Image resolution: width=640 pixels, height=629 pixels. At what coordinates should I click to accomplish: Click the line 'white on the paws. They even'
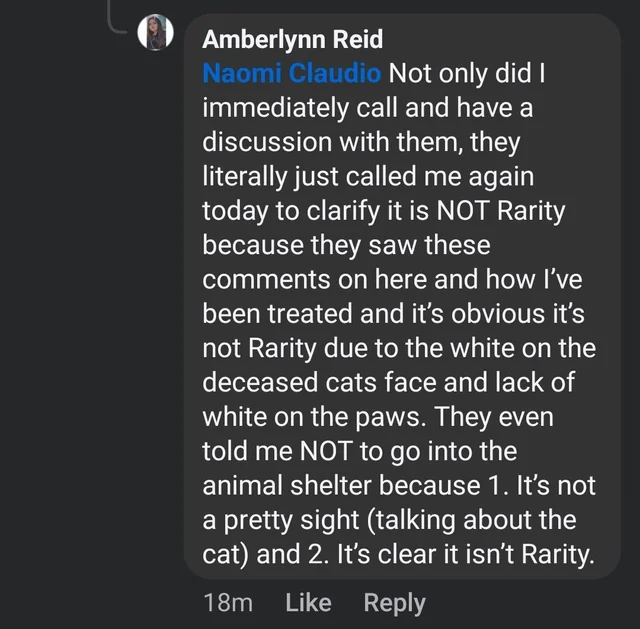(x=378, y=417)
